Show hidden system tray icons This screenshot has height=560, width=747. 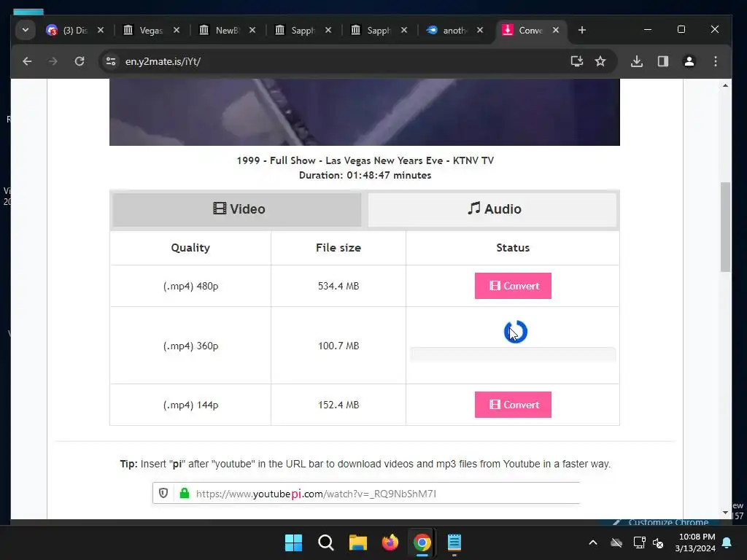pyautogui.click(x=592, y=542)
